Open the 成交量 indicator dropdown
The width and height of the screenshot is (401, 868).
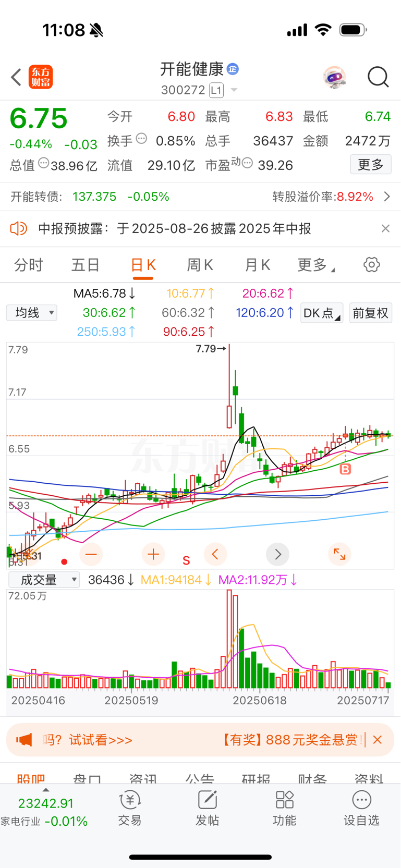click(44, 580)
